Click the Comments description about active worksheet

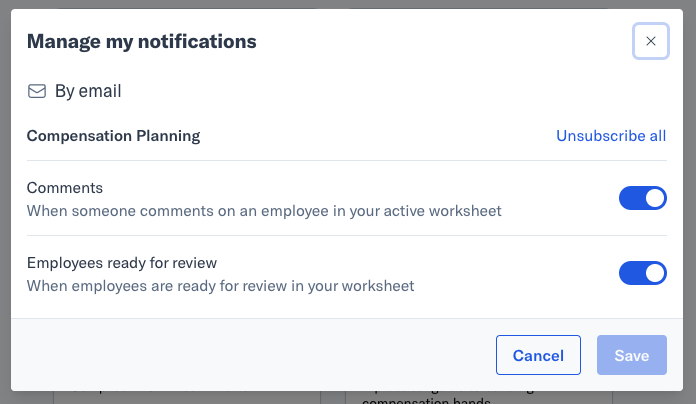coord(264,211)
